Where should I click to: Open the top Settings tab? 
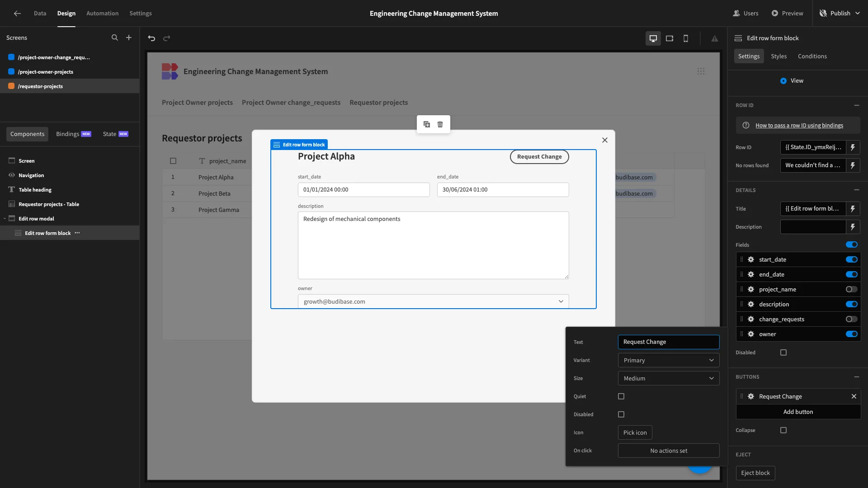pyautogui.click(x=141, y=14)
